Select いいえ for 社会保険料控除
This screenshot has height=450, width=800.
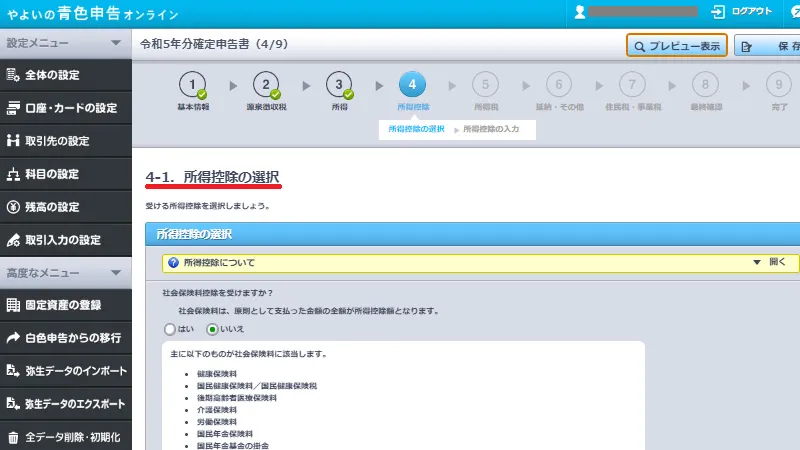pyautogui.click(x=212, y=329)
